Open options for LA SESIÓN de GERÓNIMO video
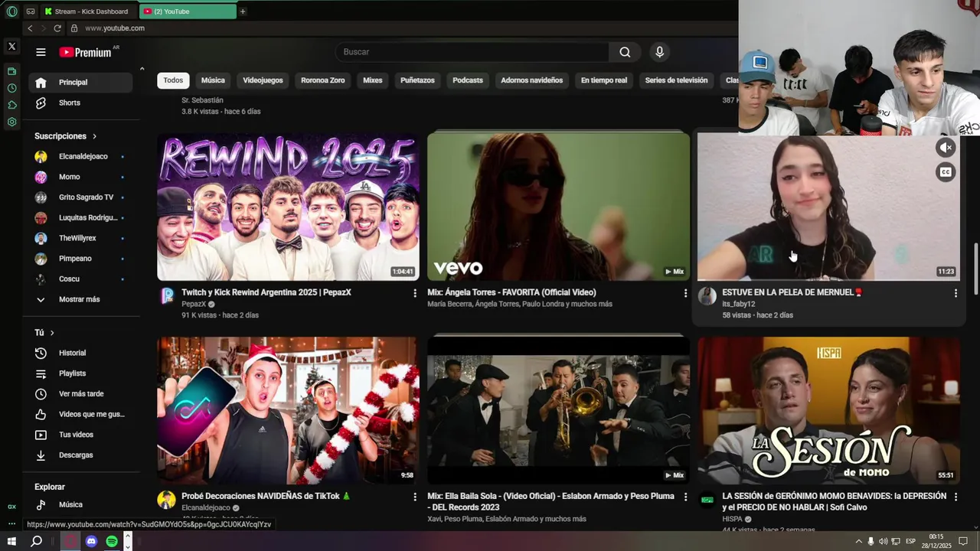This screenshot has height=551, width=980. point(955,497)
